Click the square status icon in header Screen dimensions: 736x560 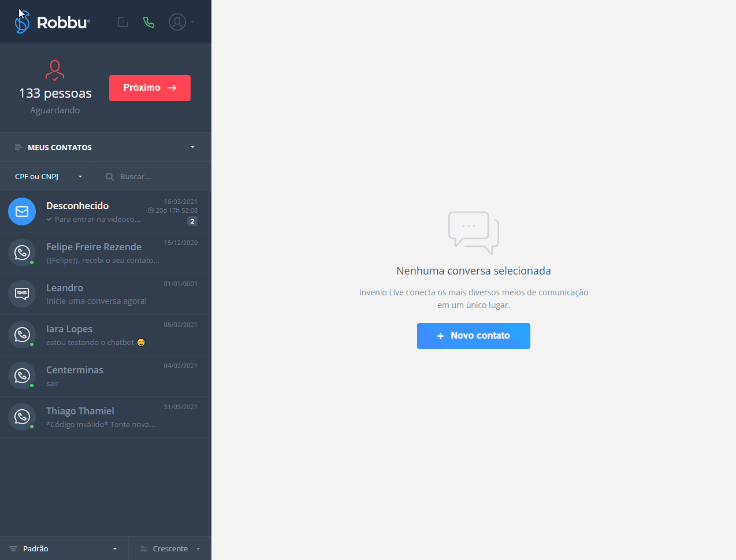tap(123, 22)
